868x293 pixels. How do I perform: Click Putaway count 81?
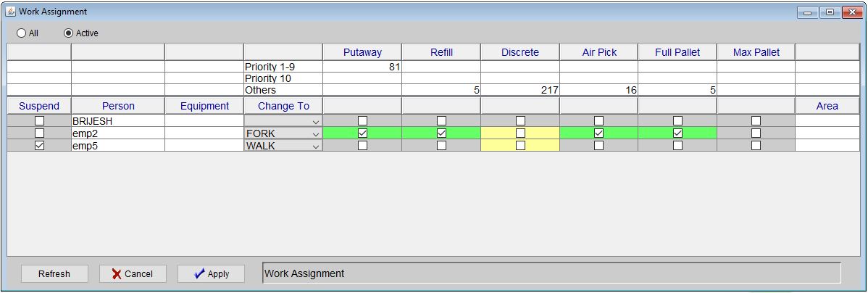click(362, 67)
